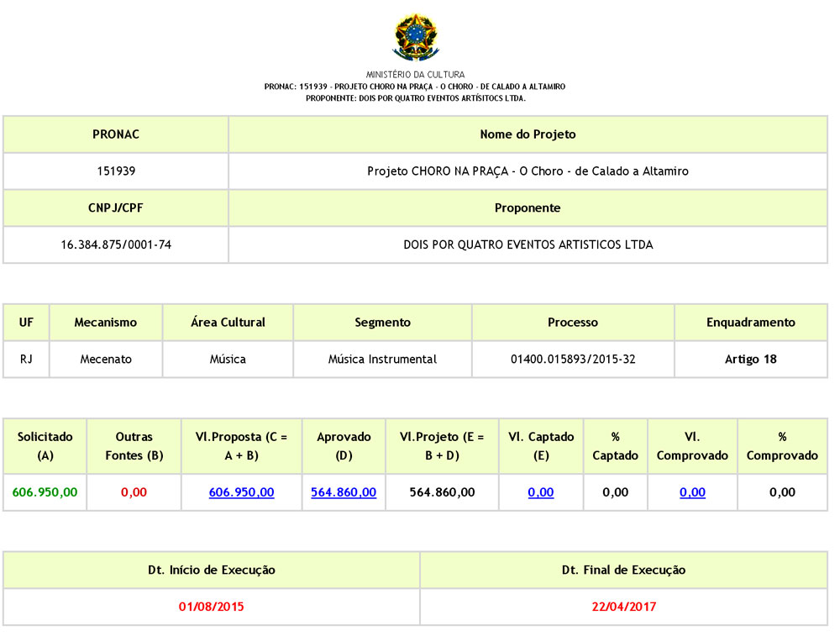Click the UF value RJ
Screen dimensions: 840x636
(x=26, y=359)
